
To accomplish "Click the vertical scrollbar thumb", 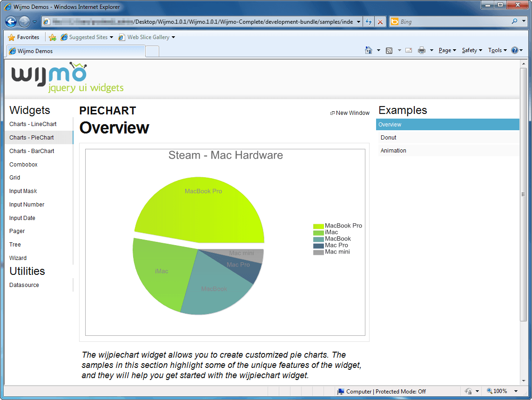I will coord(523,194).
